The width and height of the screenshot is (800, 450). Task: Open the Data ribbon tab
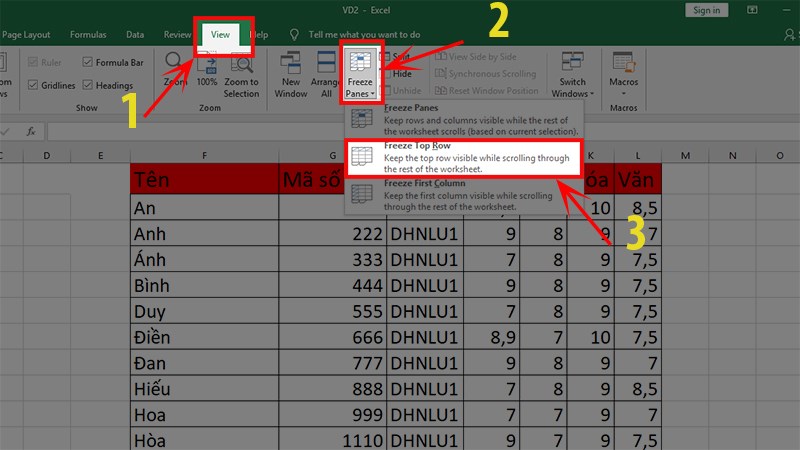coord(135,35)
